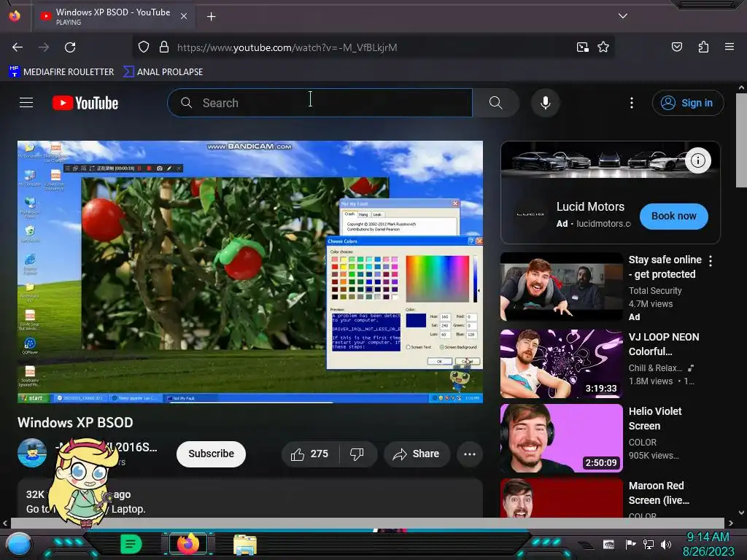Open the Action Center flag tray icon
747x560 pixels.
coord(630,544)
